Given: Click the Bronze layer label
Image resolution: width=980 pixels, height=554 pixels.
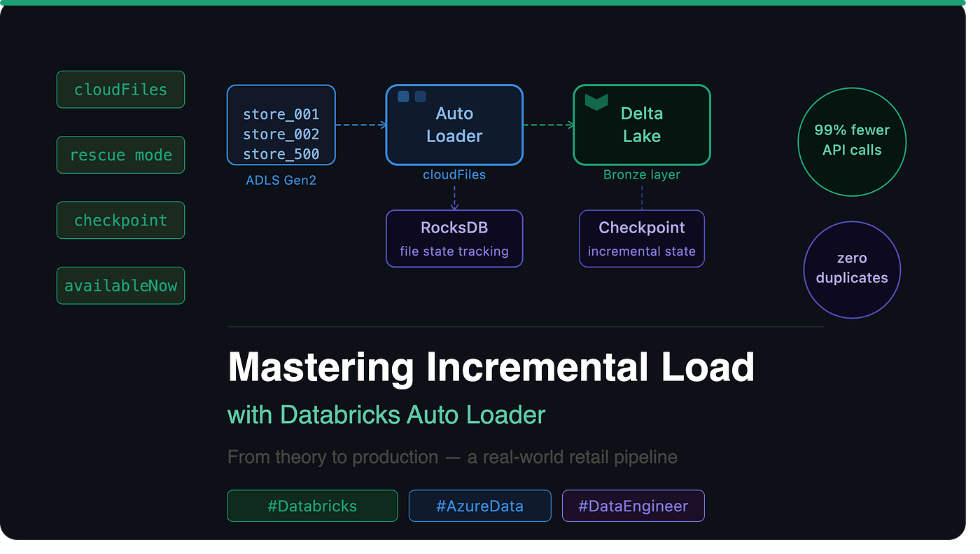Looking at the screenshot, I should point(642,175).
